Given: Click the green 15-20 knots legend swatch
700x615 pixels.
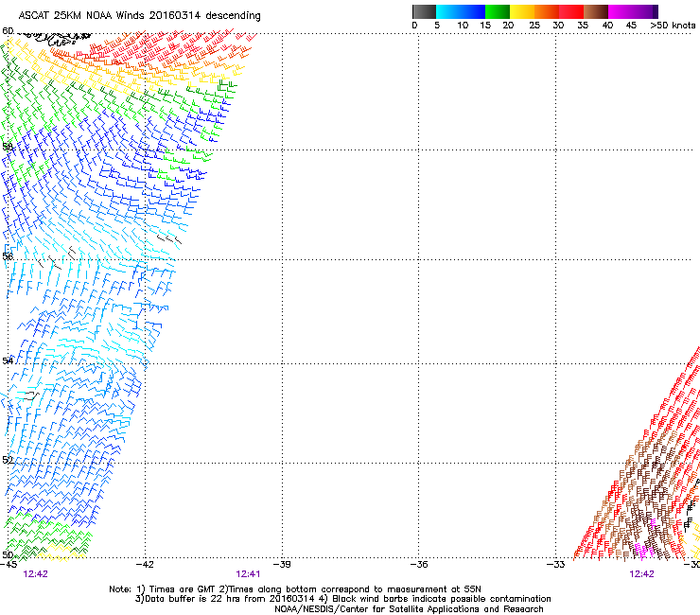Looking at the screenshot, I should [498, 11].
